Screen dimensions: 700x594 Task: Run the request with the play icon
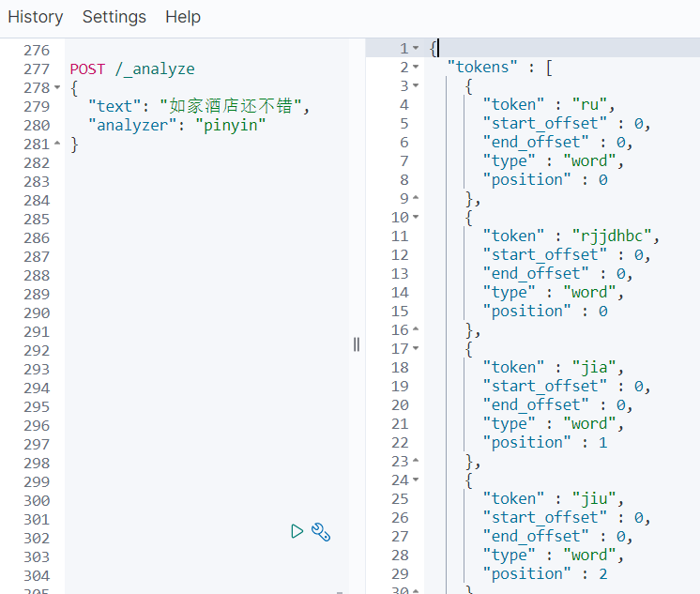297,531
